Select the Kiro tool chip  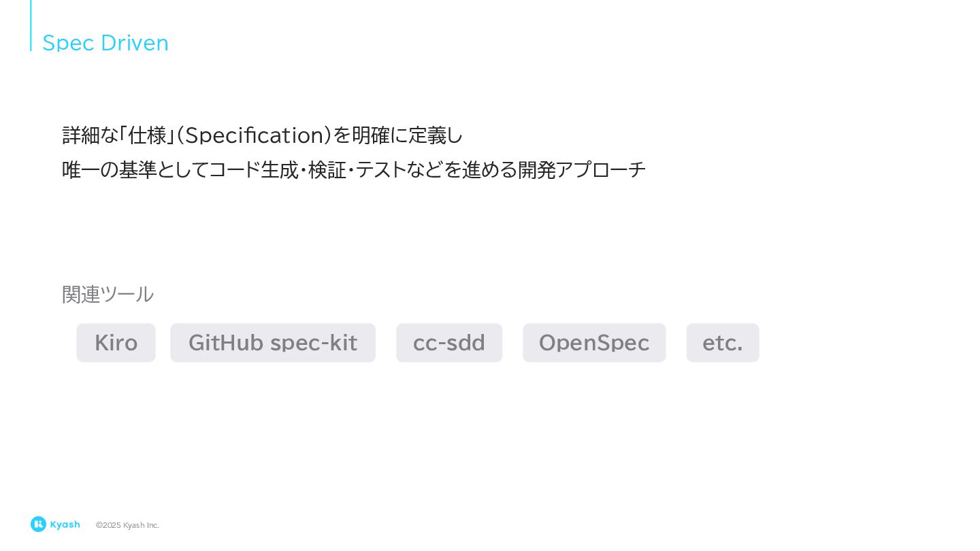[116, 343]
